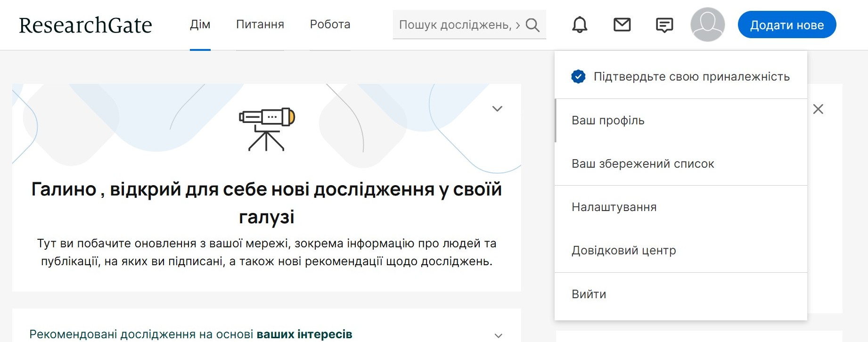Select Ваш профіль from the menu

coord(608,121)
